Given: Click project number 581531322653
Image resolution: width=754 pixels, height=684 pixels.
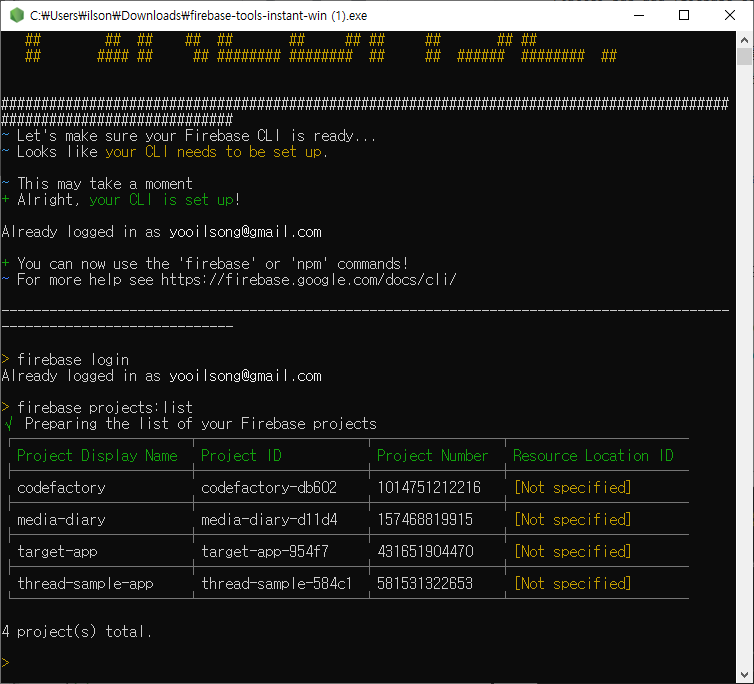Looking at the screenshot, I should 425,583.
